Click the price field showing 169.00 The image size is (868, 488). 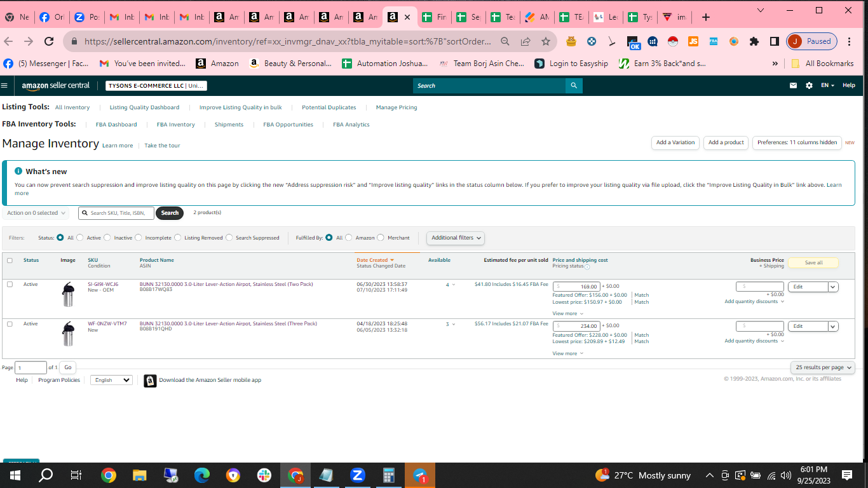point(576,287)
